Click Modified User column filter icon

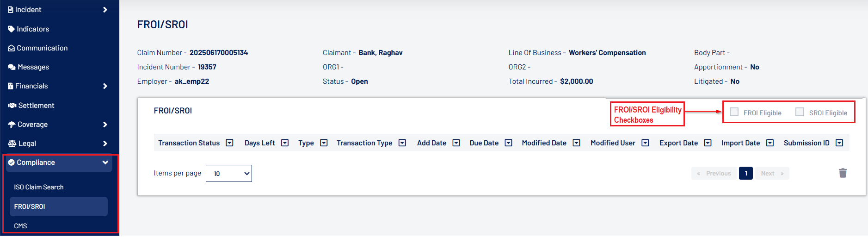coord(645,143)
